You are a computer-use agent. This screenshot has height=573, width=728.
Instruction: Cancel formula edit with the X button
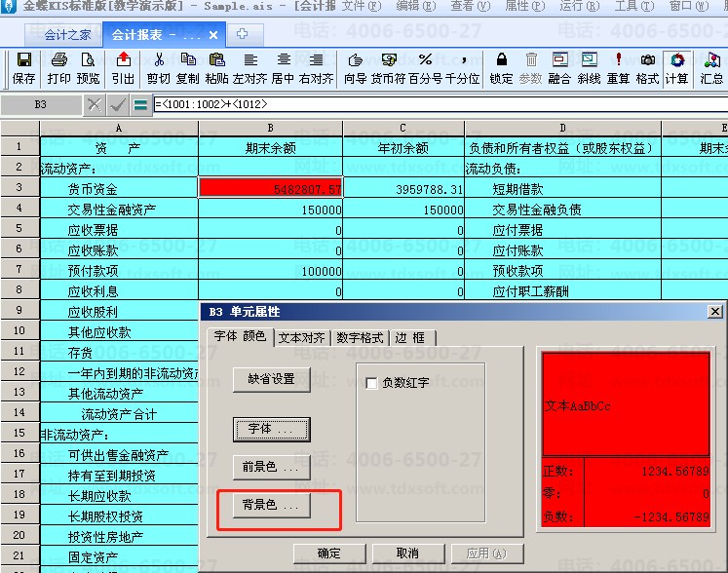(94, 104)
